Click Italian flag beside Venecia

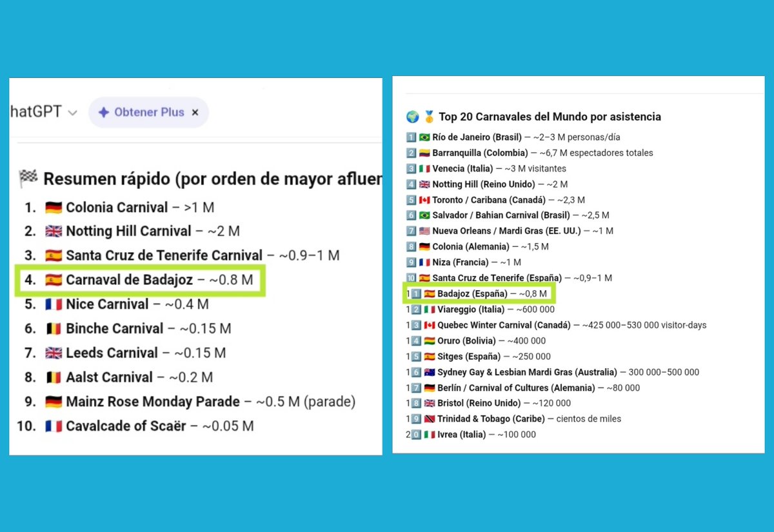click(x=424, y=168)
